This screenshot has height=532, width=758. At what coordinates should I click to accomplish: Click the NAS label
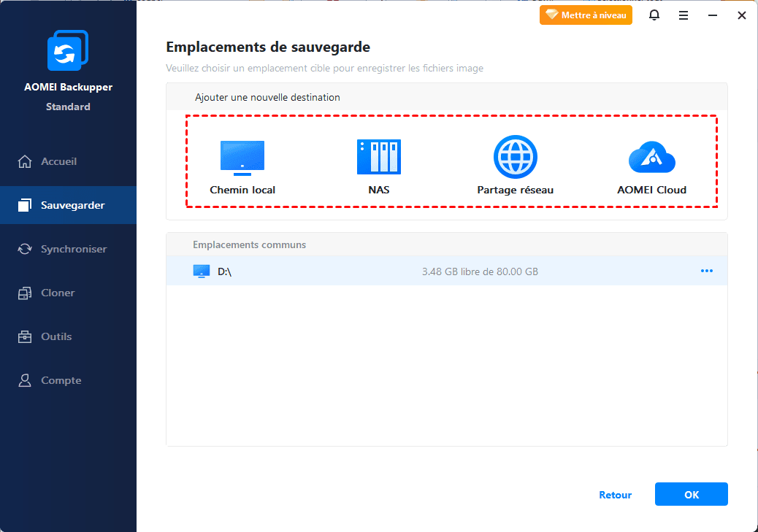pyautogui.click(x=379, y=190)
